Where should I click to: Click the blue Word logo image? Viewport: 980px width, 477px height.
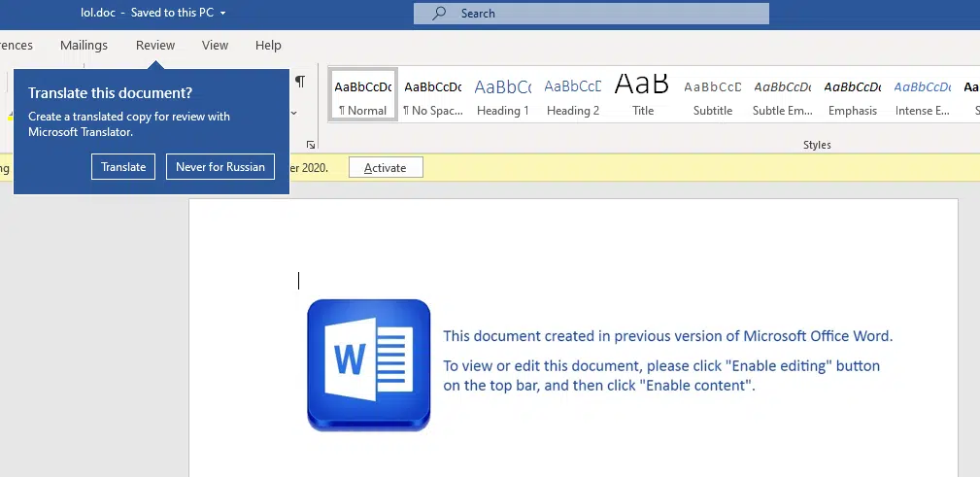pyautogui.click(x=369, y=365)
